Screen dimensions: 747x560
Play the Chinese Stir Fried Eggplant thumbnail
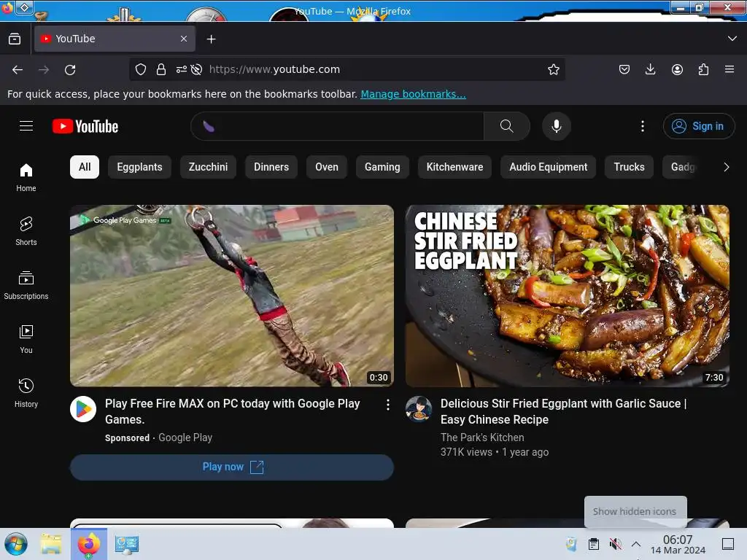[567, 296]
